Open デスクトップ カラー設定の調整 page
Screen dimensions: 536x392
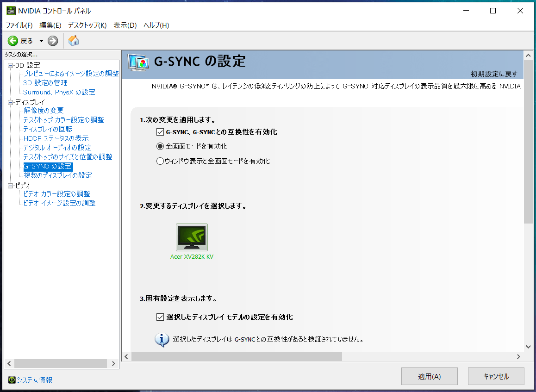[x=63, y=119]
